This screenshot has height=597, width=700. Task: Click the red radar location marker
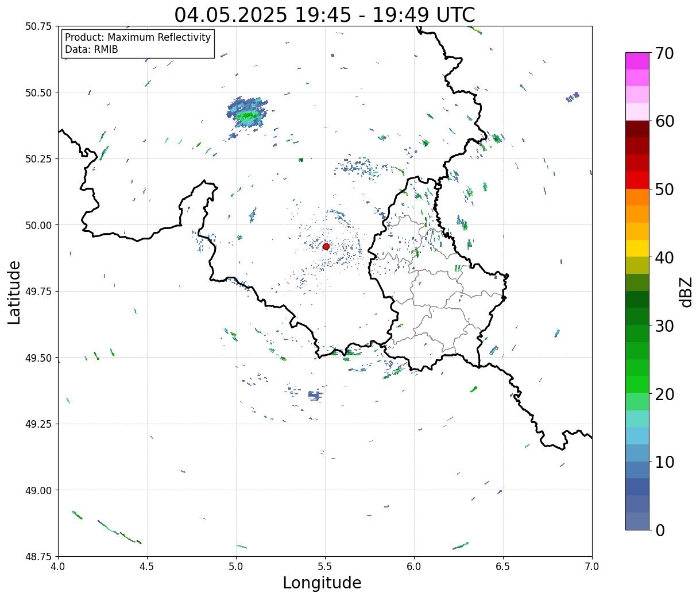pyautogui.click(x=326, y=246)
